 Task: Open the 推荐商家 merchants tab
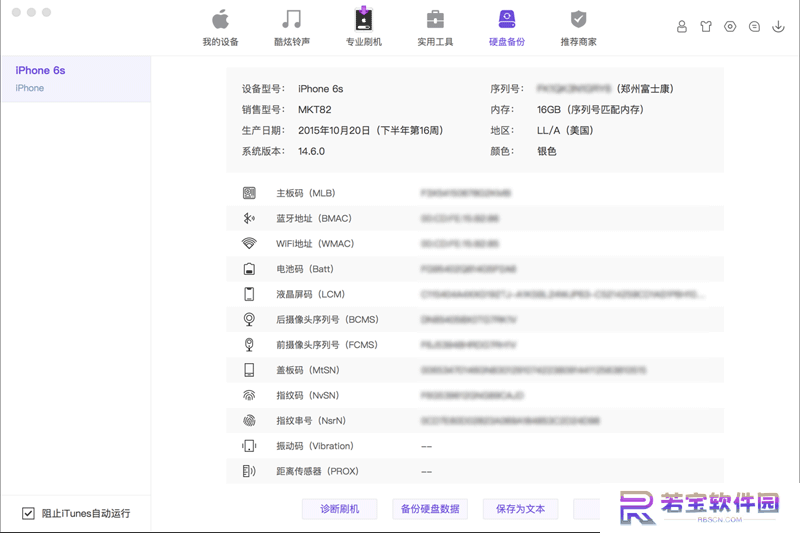[579, 28]
